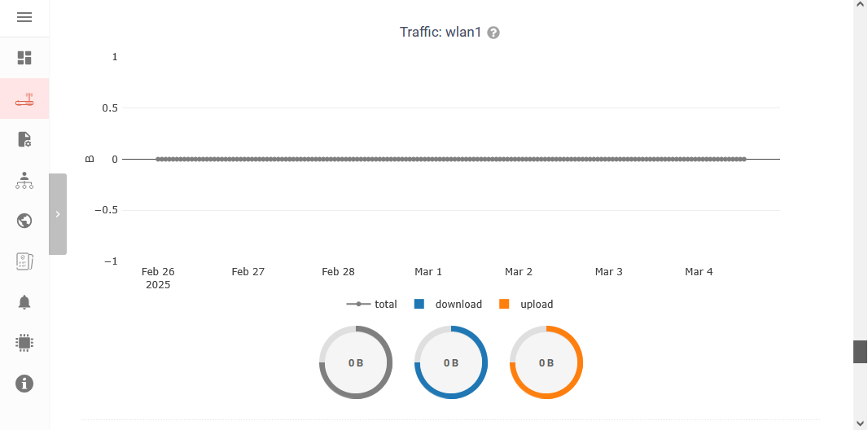
Task: Select the router devices icon
Action: pos(24,99)
